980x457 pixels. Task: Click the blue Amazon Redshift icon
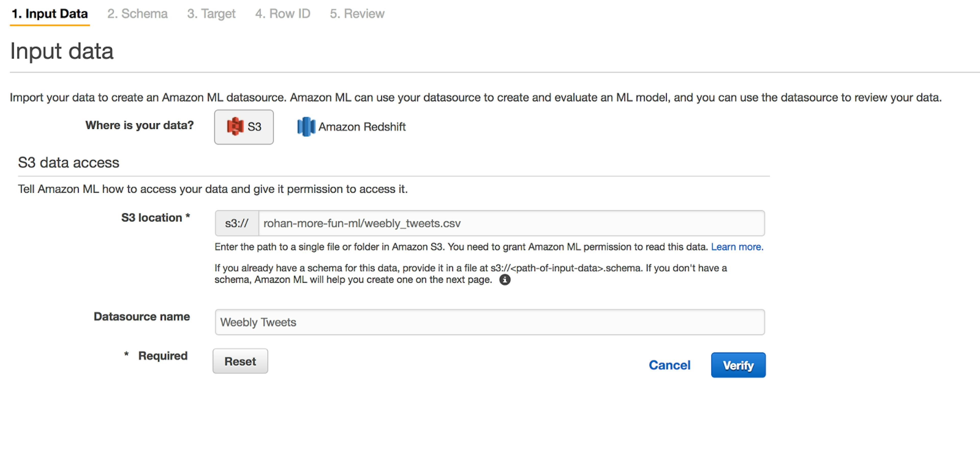click(x=306, y=126)
